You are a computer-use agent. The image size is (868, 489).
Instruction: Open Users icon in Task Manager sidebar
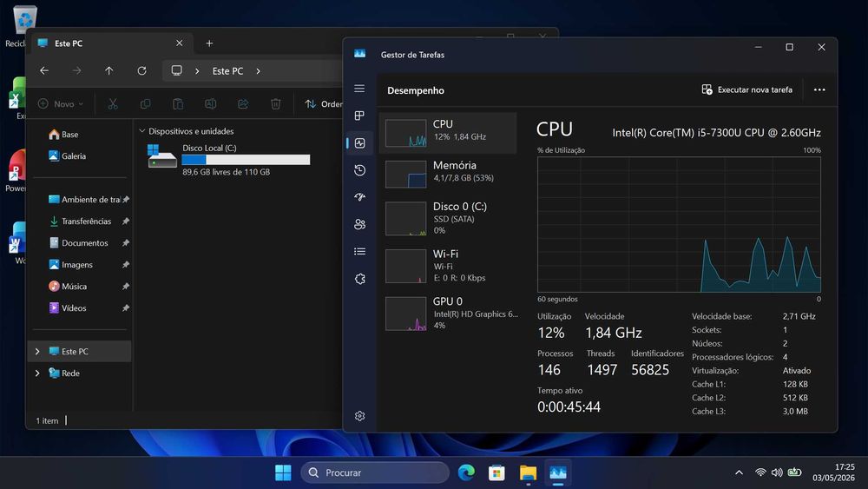pos(359,224)
